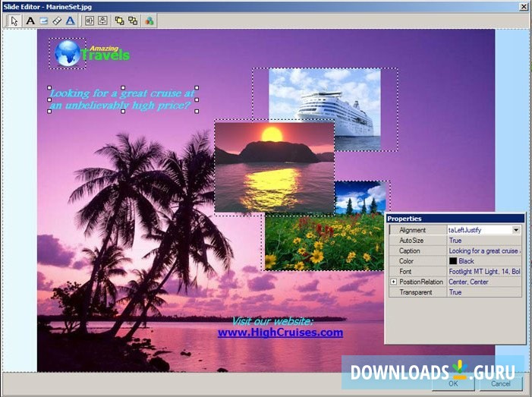The height and width of the screenshot is (397, 532).
Task: Click the OK button
Action: (x=453, y=383)
